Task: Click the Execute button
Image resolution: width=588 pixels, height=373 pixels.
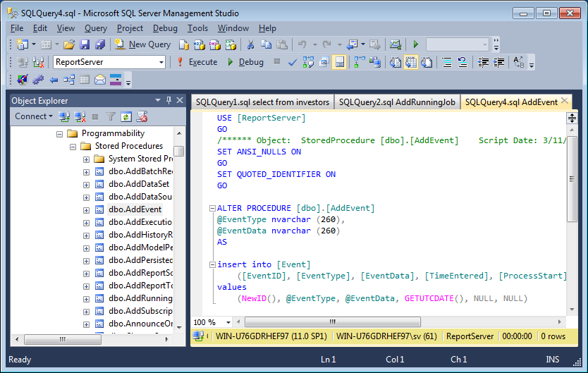Action: pyautogui.click(x=197, y=62)
